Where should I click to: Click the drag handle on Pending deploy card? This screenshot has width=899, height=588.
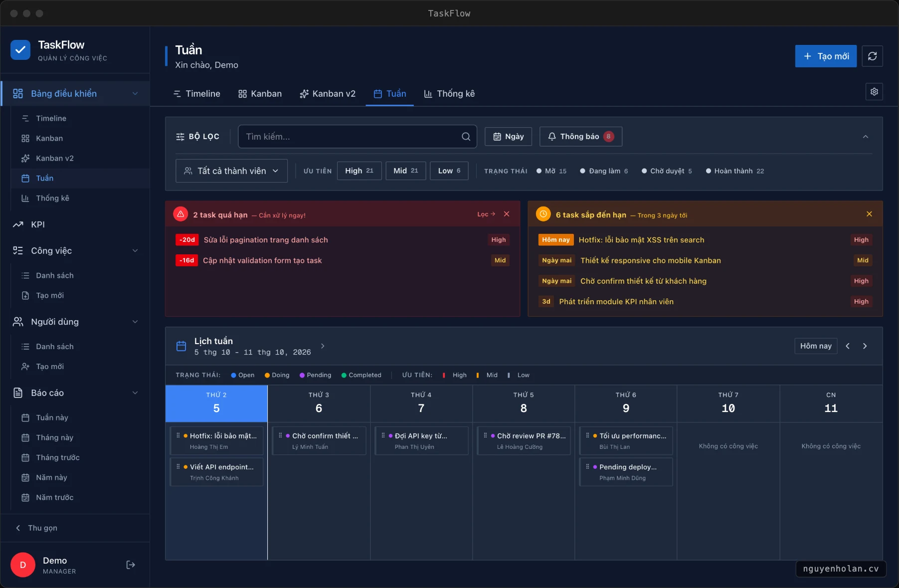point(587,466)
